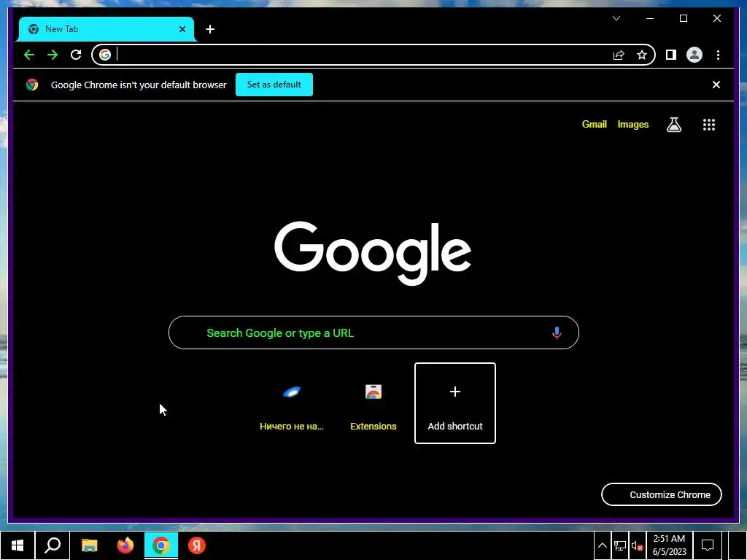This screenshot has width=747, height=560.
Task: Launch Yandex Browser from taskbar
Action: [196, 545]
